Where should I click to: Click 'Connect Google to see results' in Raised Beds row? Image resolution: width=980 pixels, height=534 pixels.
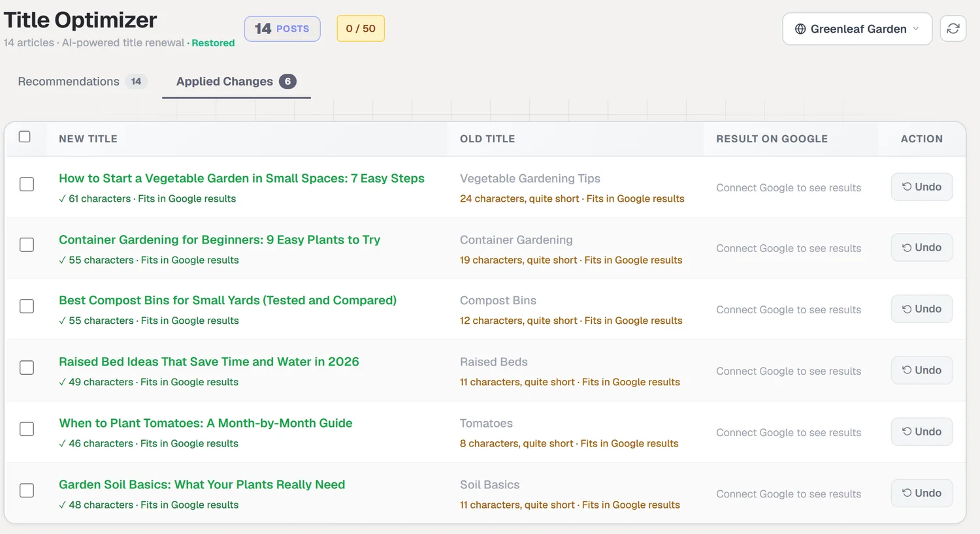tap(789, 371)
